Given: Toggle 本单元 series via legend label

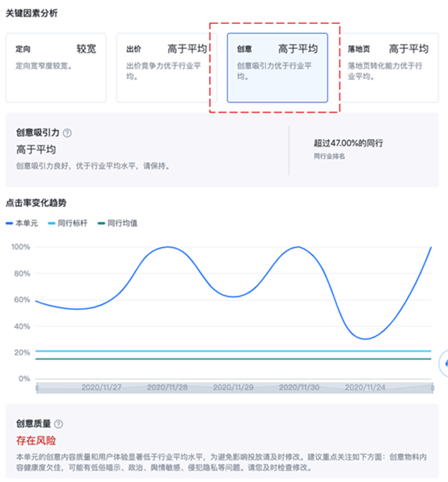Looking at the screenshot, I should (28, 223).
